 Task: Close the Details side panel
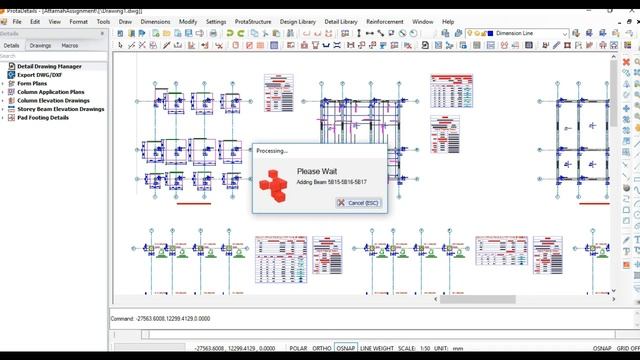pos(102,33)
